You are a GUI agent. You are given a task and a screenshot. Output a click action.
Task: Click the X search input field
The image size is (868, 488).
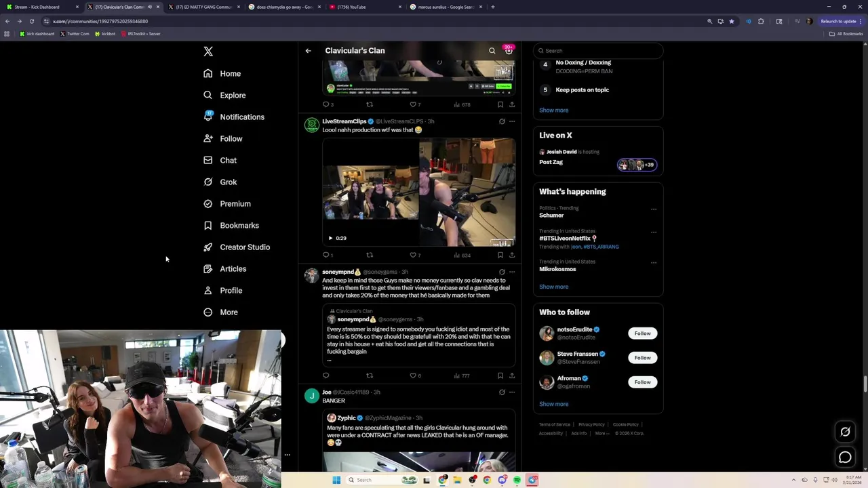(x=598, y=50)
